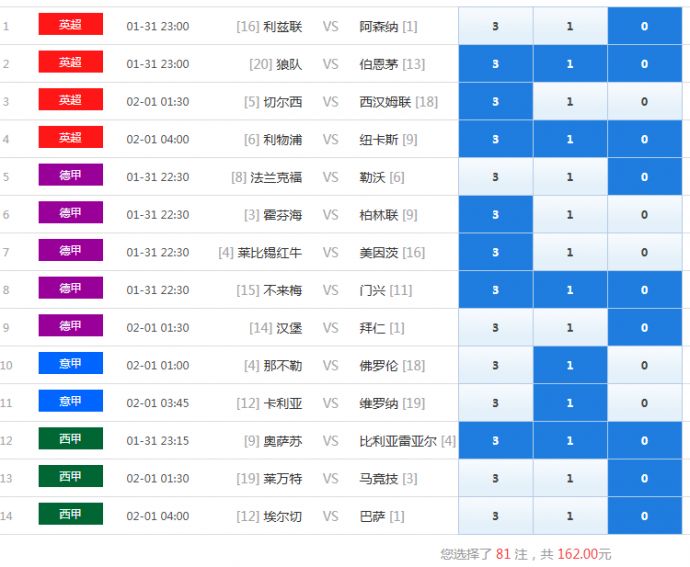
Task: Select the 0 option for 法兰克福 vs 勒沃
Action: [644, 177]
